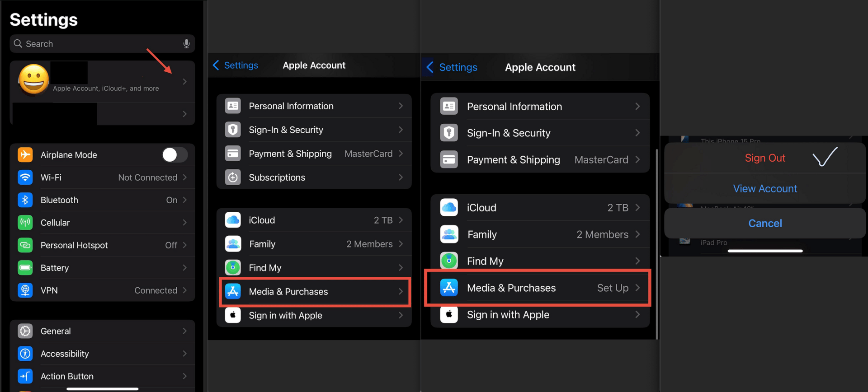Image resolution: width=868 pixels, height=392 pixels.
Task: Tap Payment & Shipping card icon, right Apple Account screen
Action: click(449, 159)
